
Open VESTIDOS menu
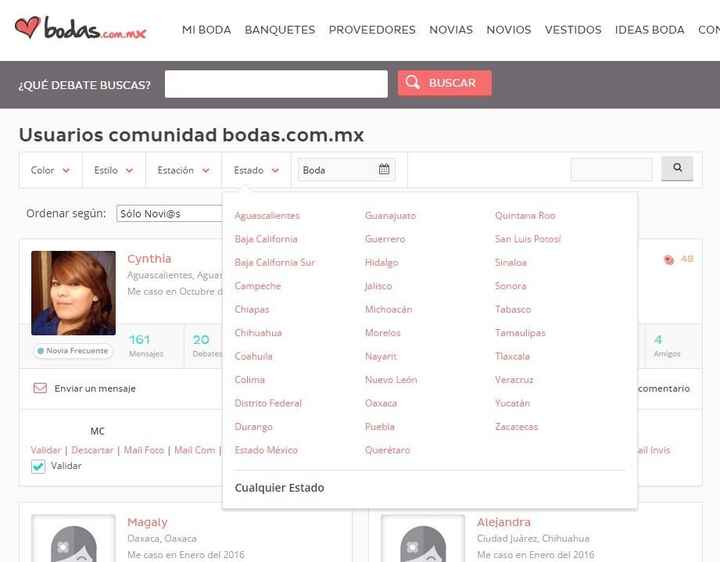[573, 30]
